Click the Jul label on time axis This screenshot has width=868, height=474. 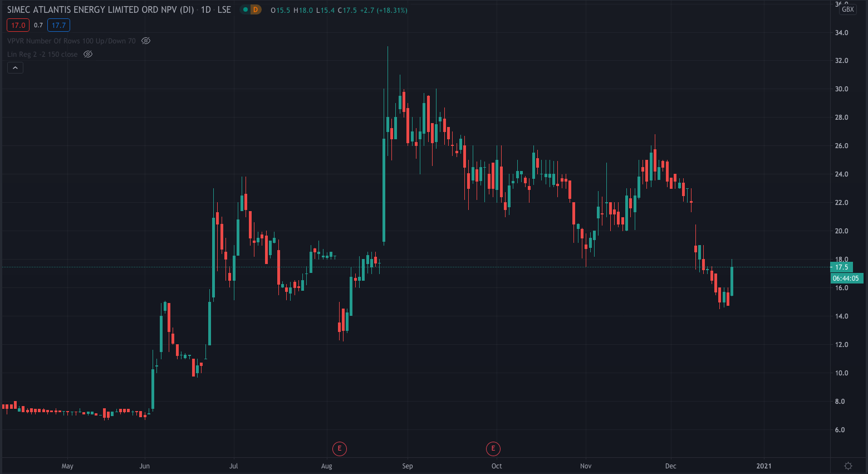click(234, 466)
